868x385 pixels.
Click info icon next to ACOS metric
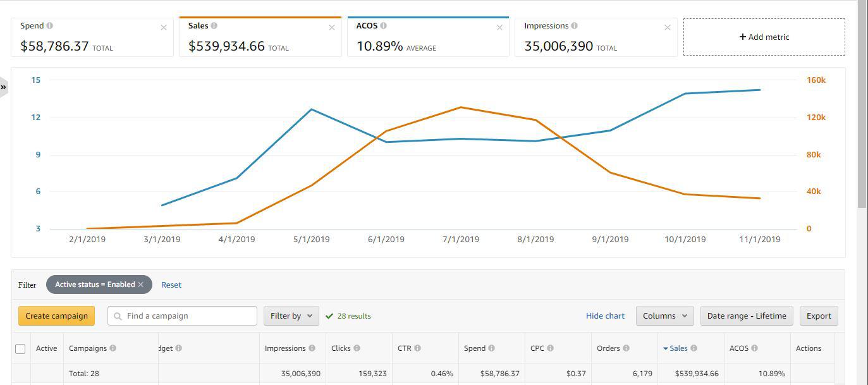[x=384, y=26]
